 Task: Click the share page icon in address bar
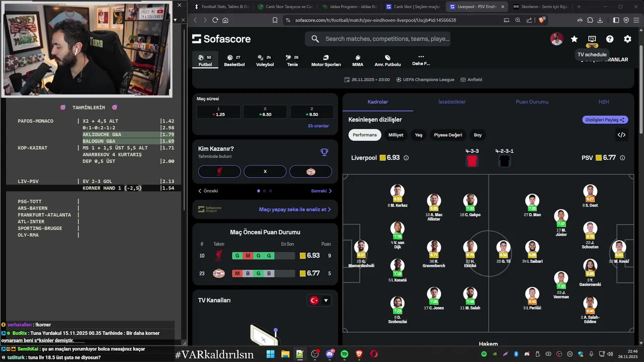529,20
